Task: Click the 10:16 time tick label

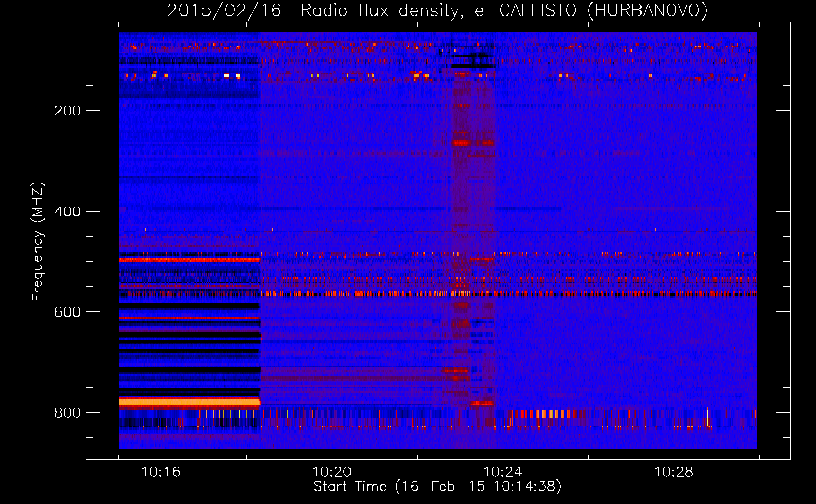Action: pyautogui.click(x=161, y=472)
